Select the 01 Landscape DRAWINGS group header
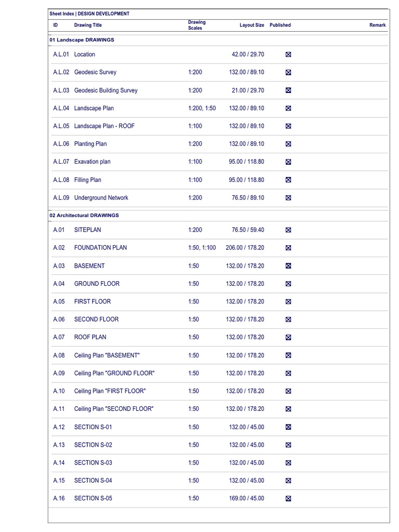Image resolution: width=399 pixels, height=532 pixels. click(x=82, y=39)
